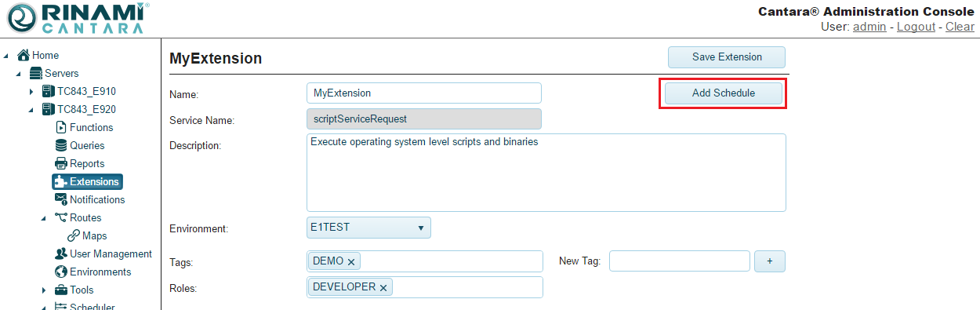The width and height of the screenshot is (980, 310).
Task: Open the Functions tree item
Action: coord(91,128)
